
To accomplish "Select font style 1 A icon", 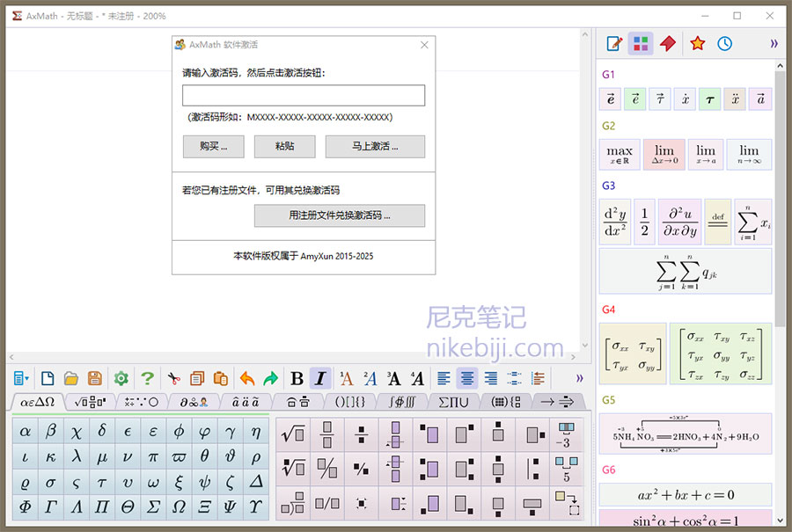I will (347, 378).
